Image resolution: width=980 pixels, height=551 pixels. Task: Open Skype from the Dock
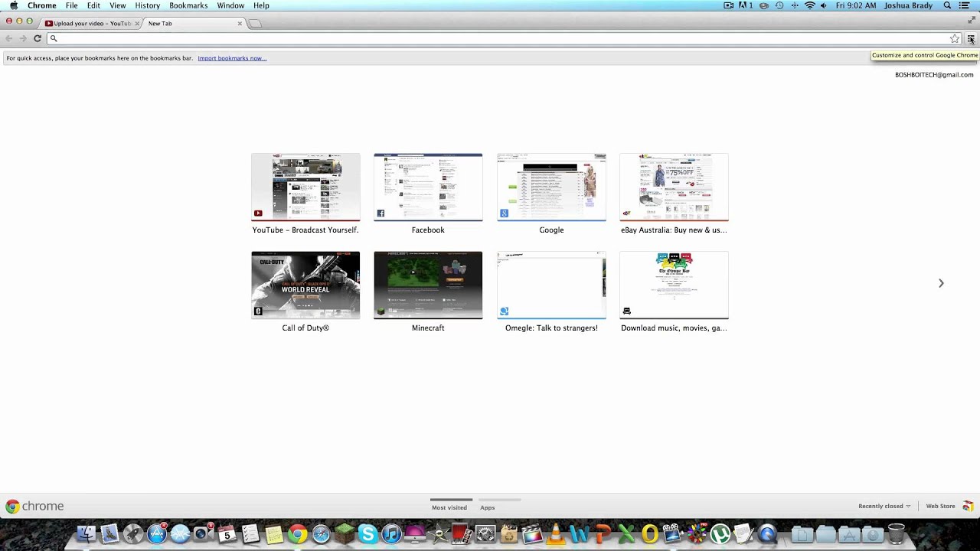click(x=367, y=533)
